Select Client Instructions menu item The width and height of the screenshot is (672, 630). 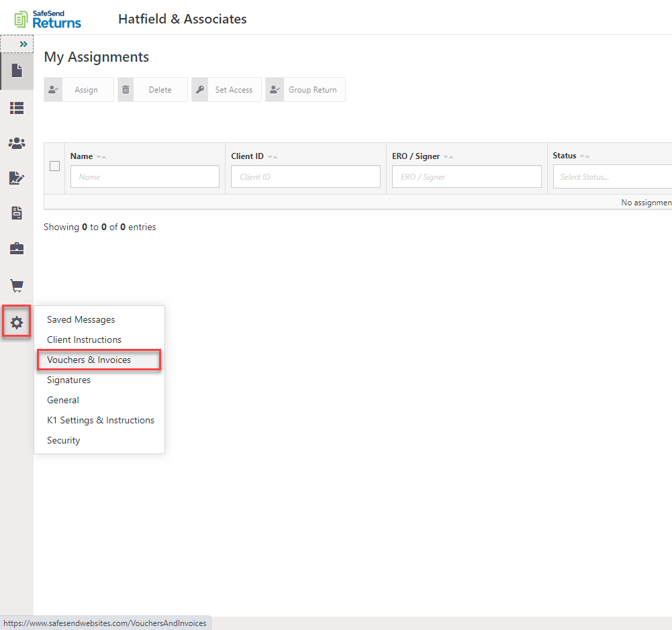(x=84, y=339)
